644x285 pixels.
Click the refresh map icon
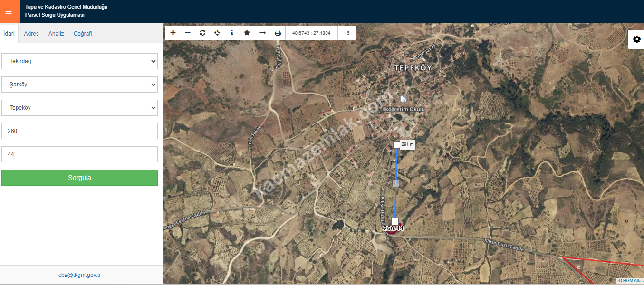pyautogui.click(x=202, y=33)
